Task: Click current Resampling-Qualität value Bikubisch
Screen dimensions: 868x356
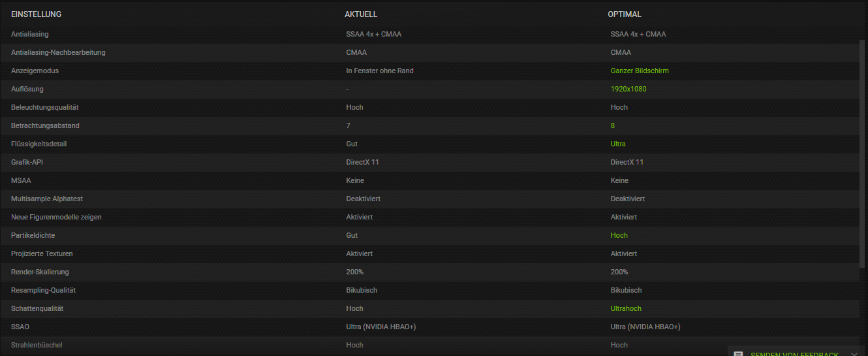Action: coord(362,290)
